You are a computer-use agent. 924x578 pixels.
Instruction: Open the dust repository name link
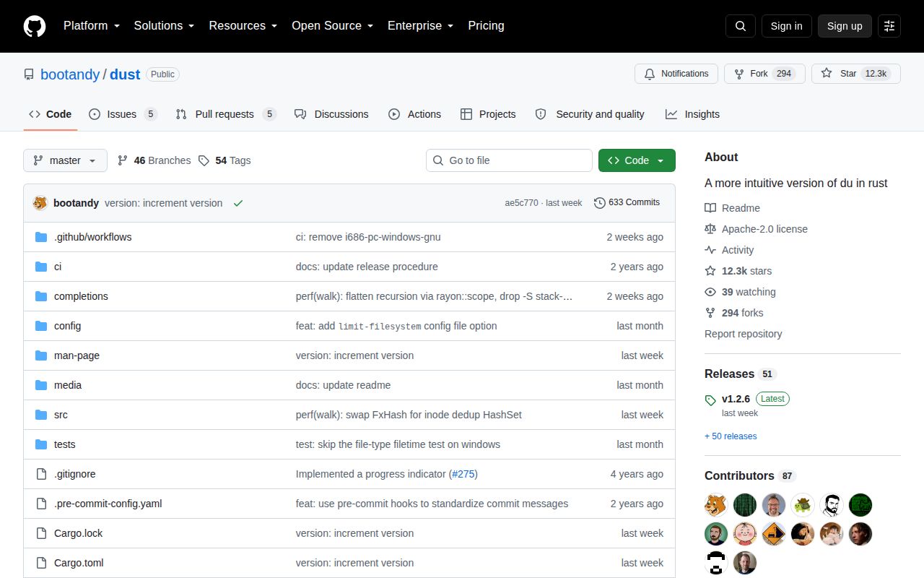(125, 74)
